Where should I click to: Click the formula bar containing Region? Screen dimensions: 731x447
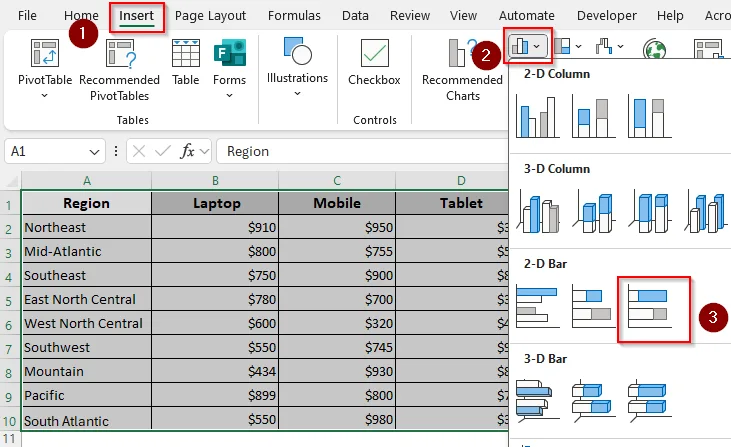(x=362, y=151)
